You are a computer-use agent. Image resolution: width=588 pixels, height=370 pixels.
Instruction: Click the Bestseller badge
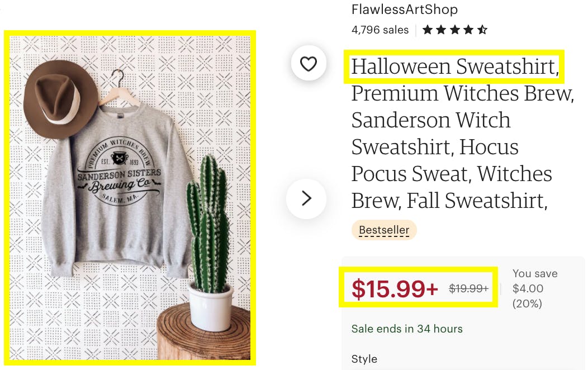384,230
